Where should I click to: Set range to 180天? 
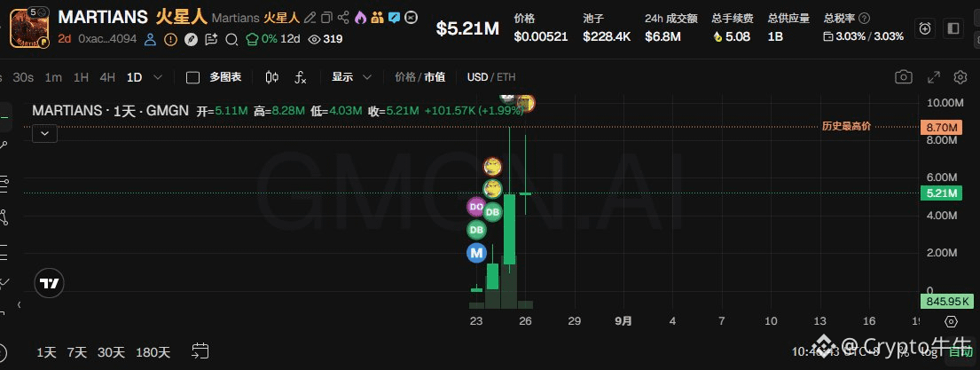coord(153,352)
